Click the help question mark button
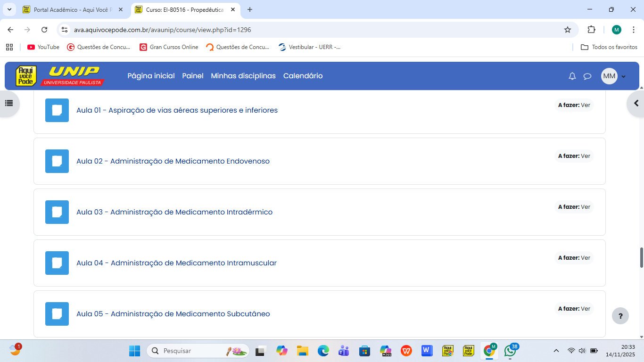Image resolution: width=644 pixels, height=362 pixels. pyautogui.click(x=620, y=316)
